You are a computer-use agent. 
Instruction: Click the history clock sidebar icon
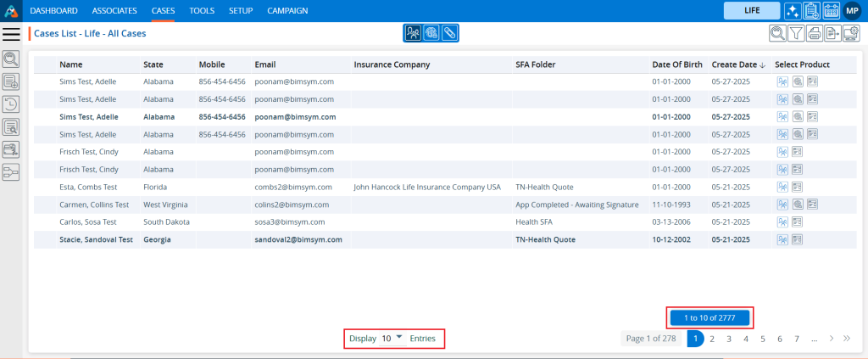pos(11,104)
